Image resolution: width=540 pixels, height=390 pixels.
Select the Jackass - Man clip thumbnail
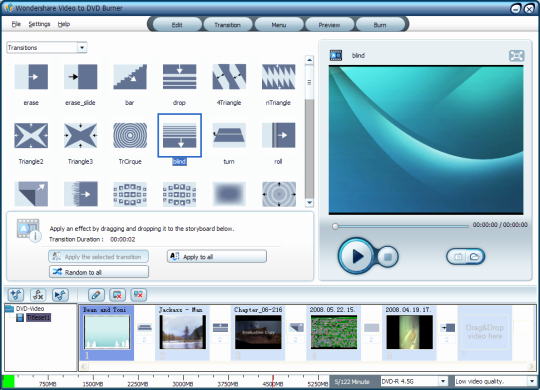183,332
